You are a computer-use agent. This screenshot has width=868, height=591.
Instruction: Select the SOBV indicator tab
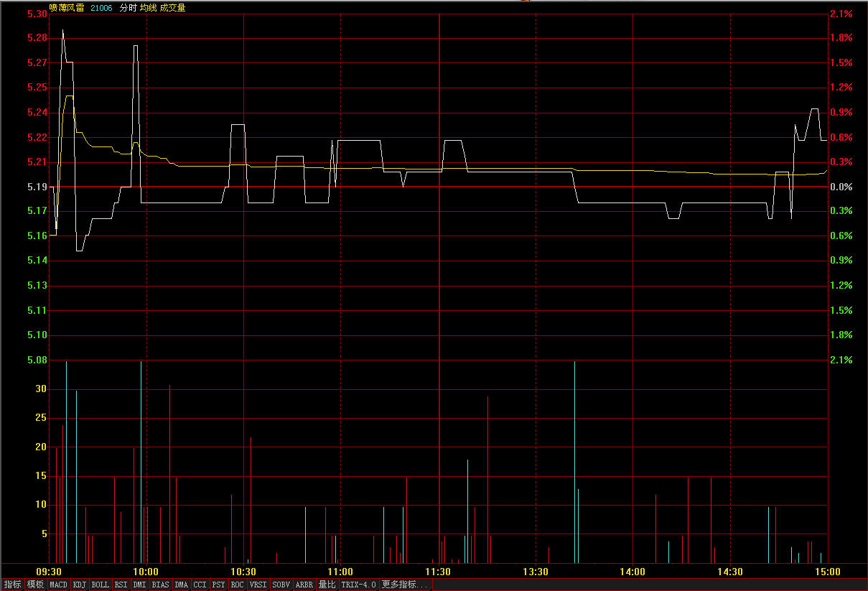pos(281,585)
